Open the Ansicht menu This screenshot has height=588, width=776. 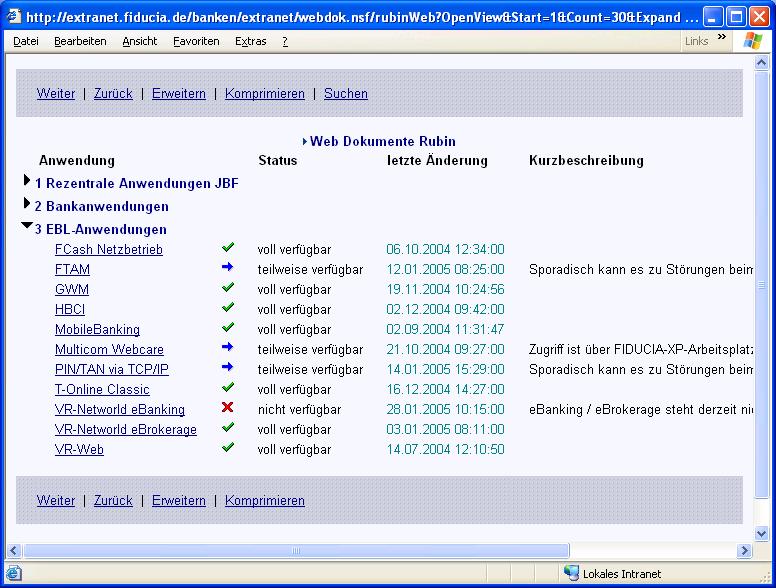(x=140, y=42)
